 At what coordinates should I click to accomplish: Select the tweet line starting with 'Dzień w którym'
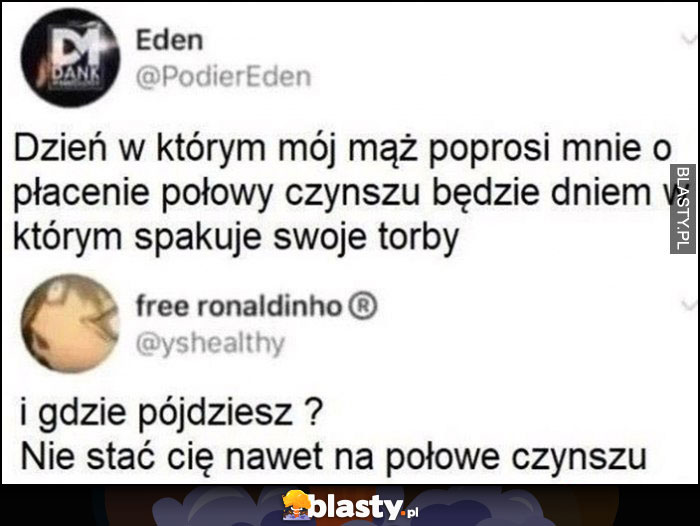pyautogui.click(x=342, y=150)
